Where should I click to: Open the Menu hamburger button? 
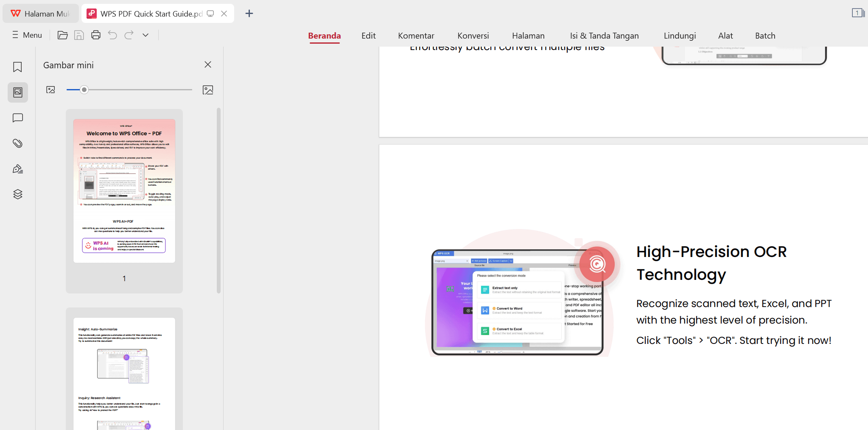pyautogui.click(x=27, y=35)
